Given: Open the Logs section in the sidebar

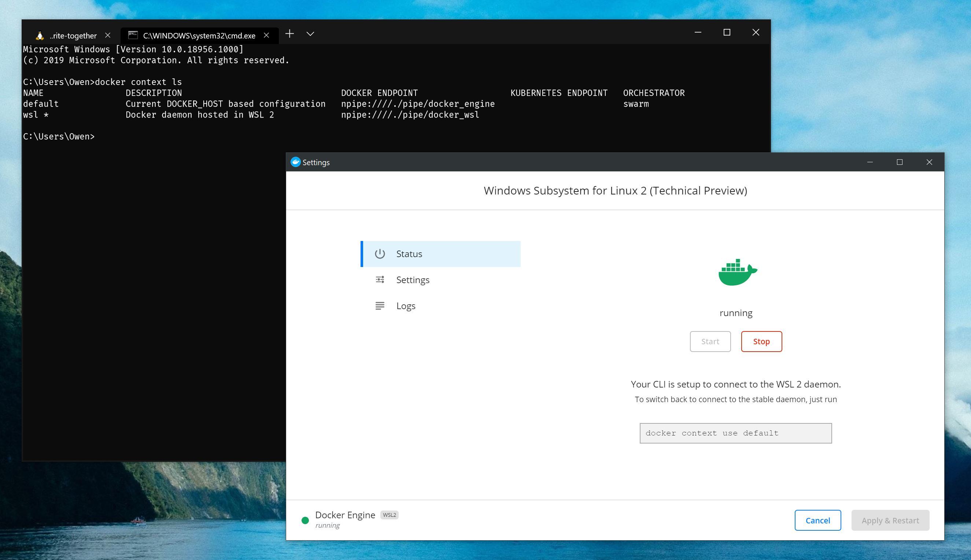Looking at the screenshot, I should [x=406, y=306].
